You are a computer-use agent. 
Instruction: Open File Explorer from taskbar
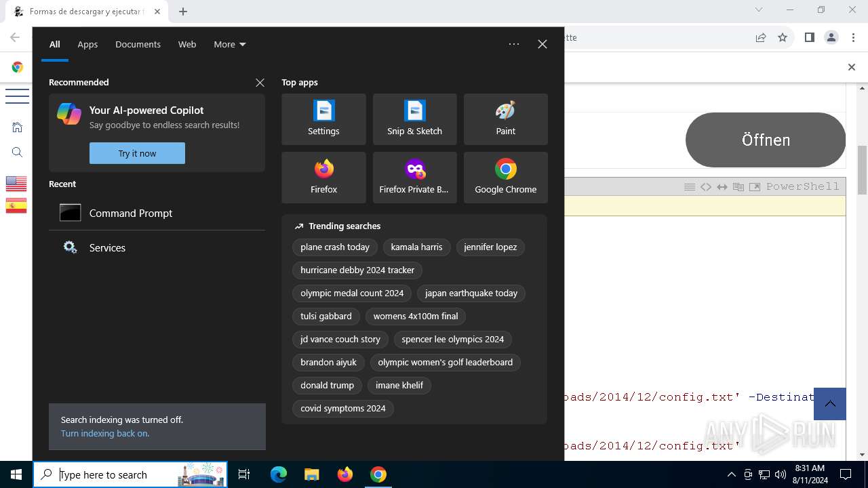(311, 474)
